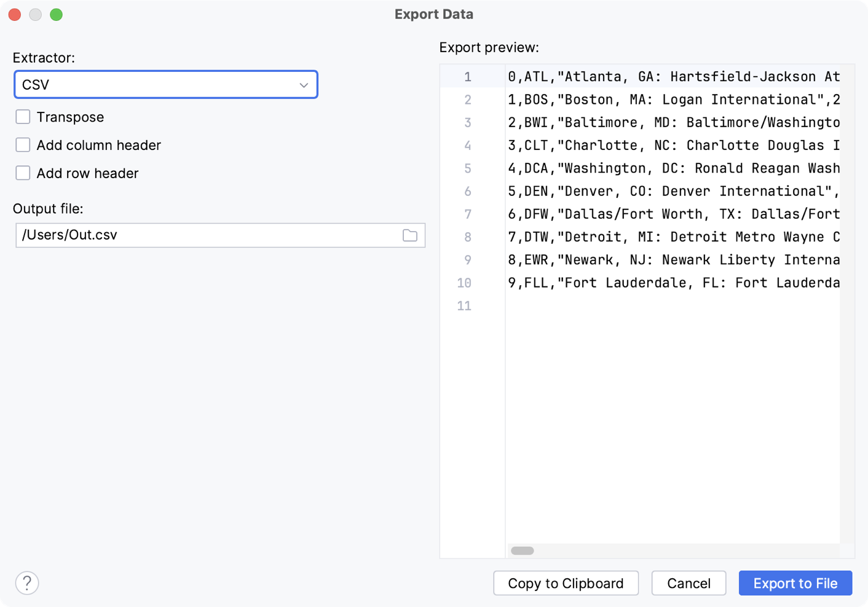Image resolution: width=868 pixels, height=607 pixels.
Task: Enable the Transpose option
Action: (x=23, y=116)
